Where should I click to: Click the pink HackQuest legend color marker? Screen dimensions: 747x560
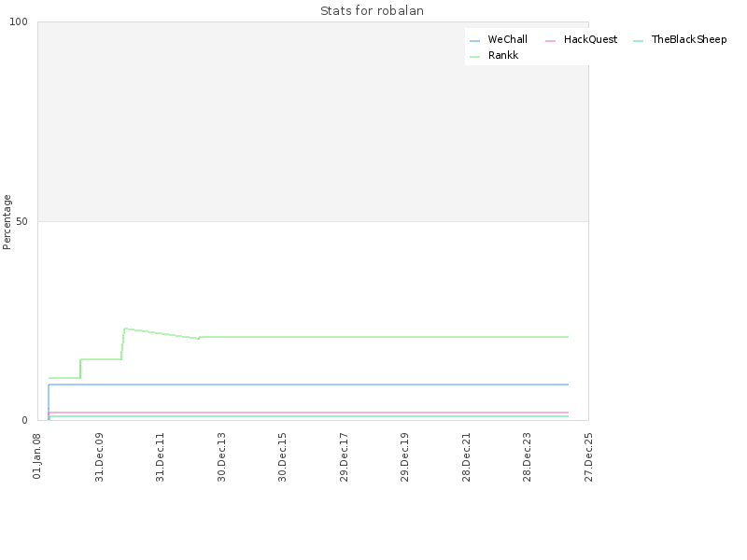click(x=550, y=41)
